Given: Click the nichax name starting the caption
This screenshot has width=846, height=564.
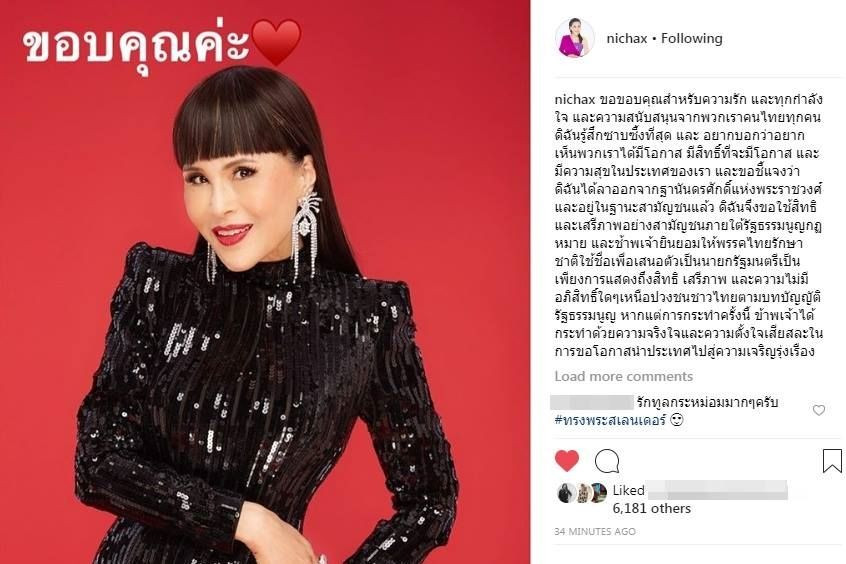Looking at the screenshot, I should click(x=575, y=100).
